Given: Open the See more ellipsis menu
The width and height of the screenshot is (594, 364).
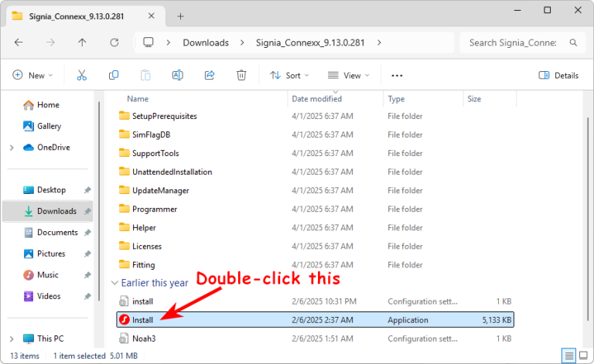Looking at the screenshot, I should click(x=398, y=75).
